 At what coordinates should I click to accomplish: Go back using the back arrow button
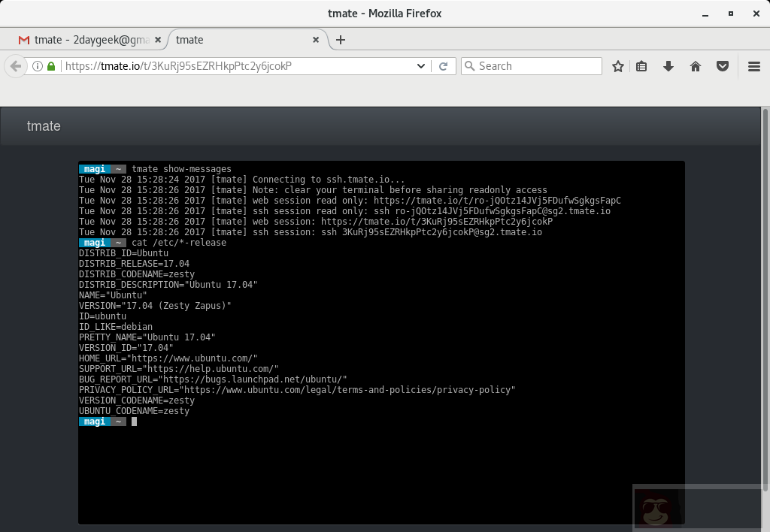click(15, 66)
